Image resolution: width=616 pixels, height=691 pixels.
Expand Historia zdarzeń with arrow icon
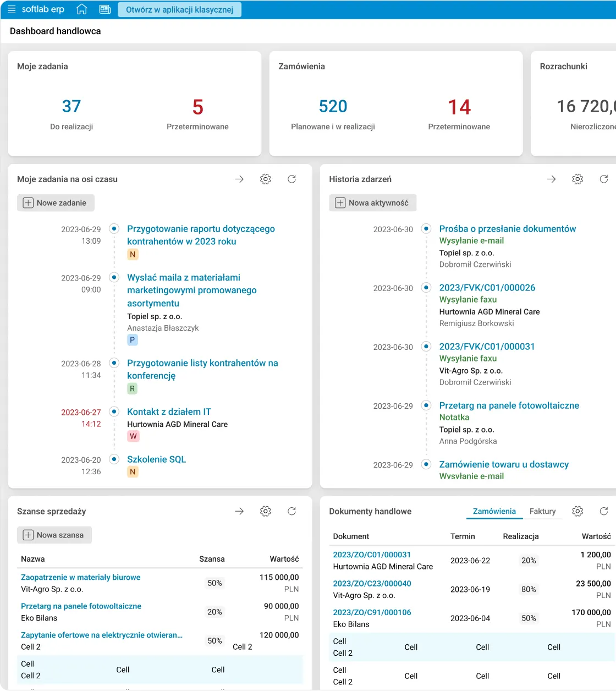(x=552, y=179)
